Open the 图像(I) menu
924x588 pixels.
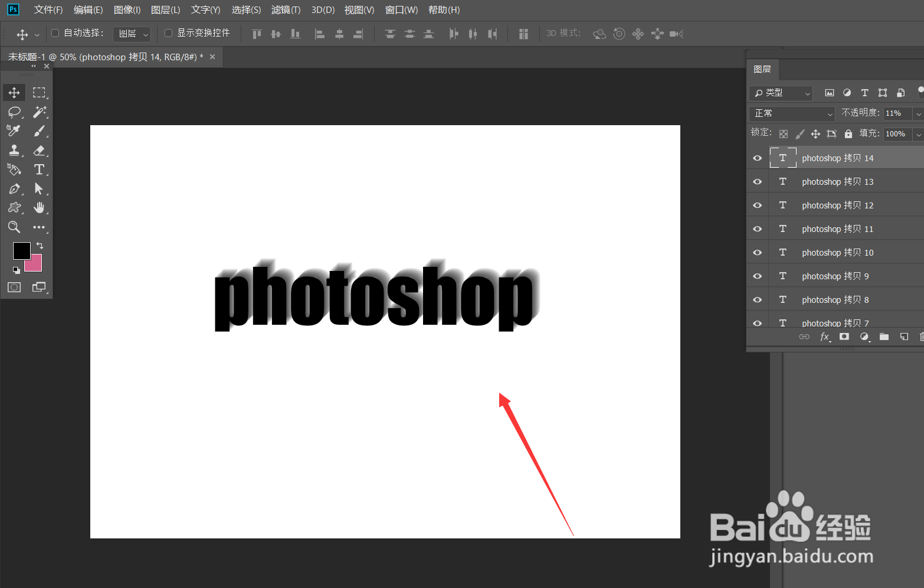click(127, 10)
